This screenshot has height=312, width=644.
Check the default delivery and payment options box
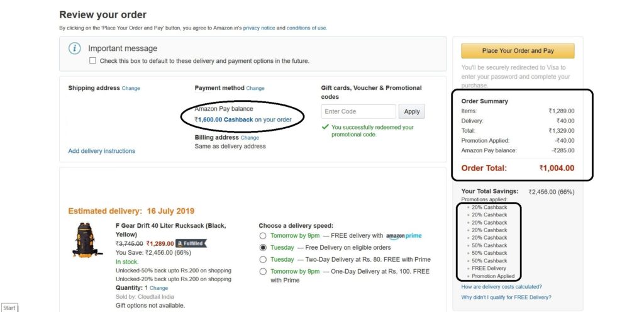(93, 61)
